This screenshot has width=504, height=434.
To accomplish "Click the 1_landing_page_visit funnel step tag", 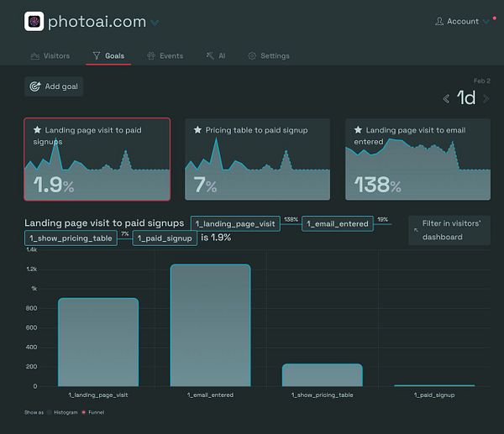I will coord(235,223).
